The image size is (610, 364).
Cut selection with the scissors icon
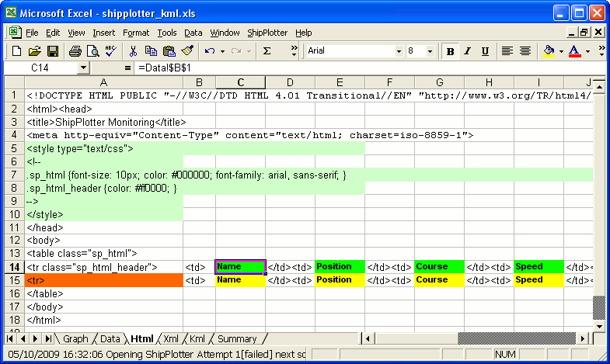[x=133, y=51]
